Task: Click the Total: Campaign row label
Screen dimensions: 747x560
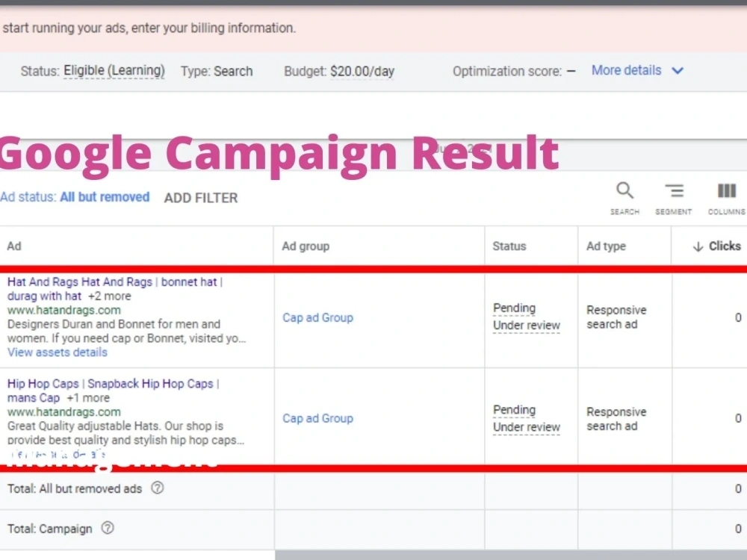Action: tap(49, 529)
